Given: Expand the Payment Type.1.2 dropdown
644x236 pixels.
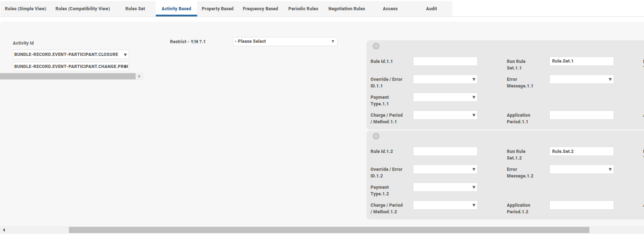Looking at the screenshot, I should 445,187.
